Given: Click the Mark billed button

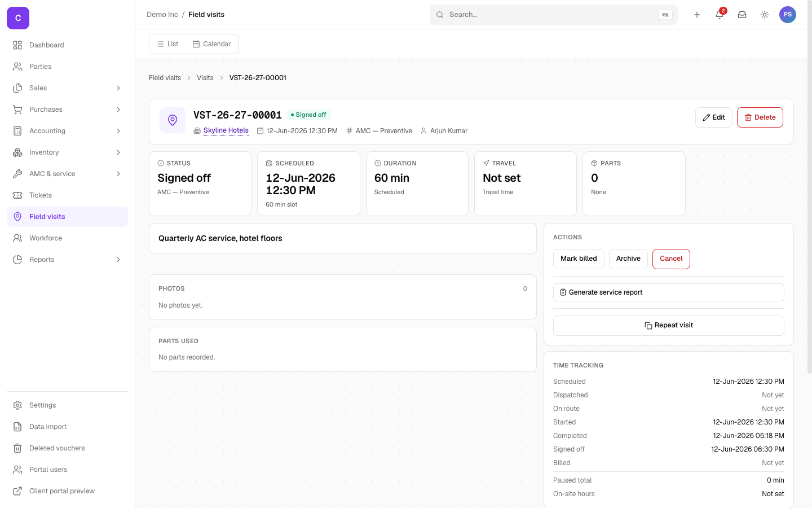Looking at the screenshot, I should coord(579,259).
